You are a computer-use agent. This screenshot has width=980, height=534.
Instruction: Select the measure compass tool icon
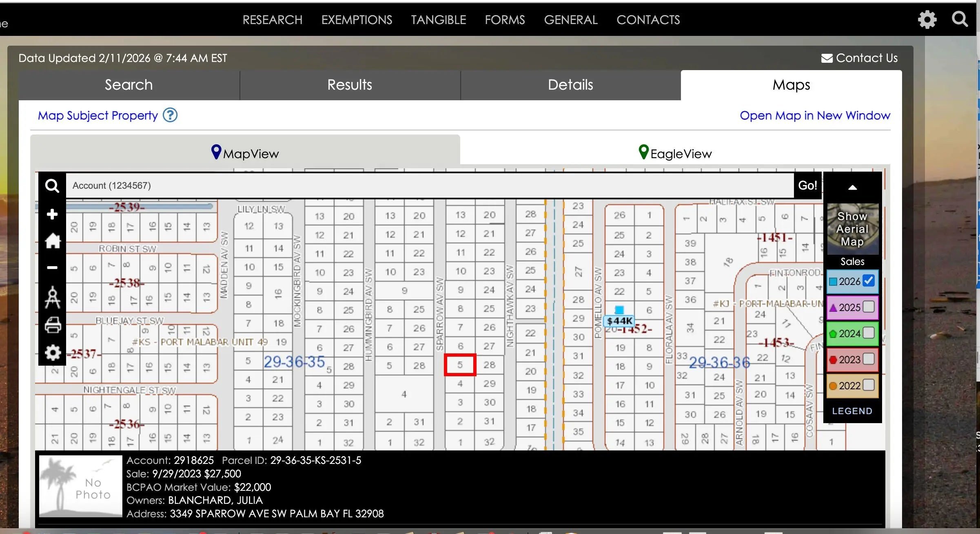[52, 297]
